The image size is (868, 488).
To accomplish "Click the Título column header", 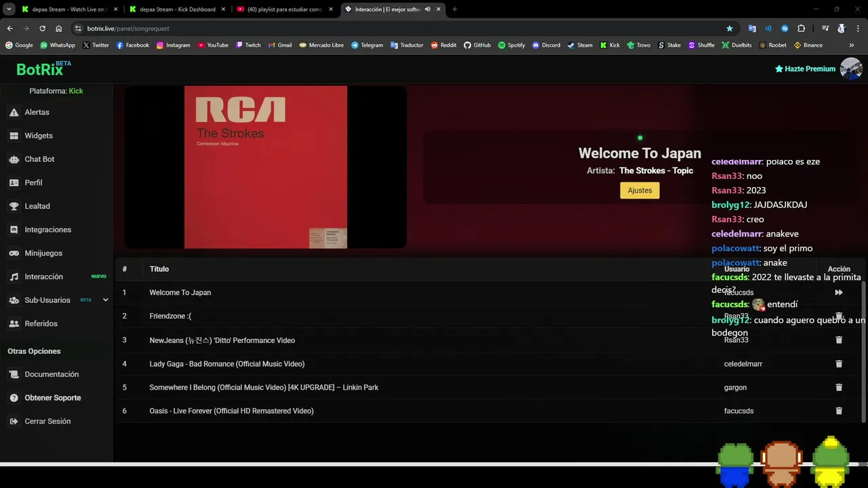I will click(159, 269).
